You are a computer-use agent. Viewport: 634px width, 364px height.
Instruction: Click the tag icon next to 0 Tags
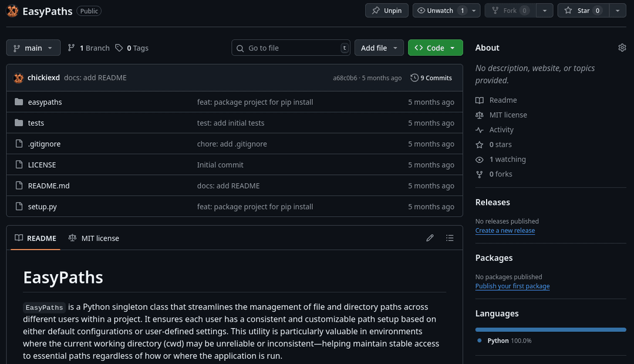[x=119, y=48]
